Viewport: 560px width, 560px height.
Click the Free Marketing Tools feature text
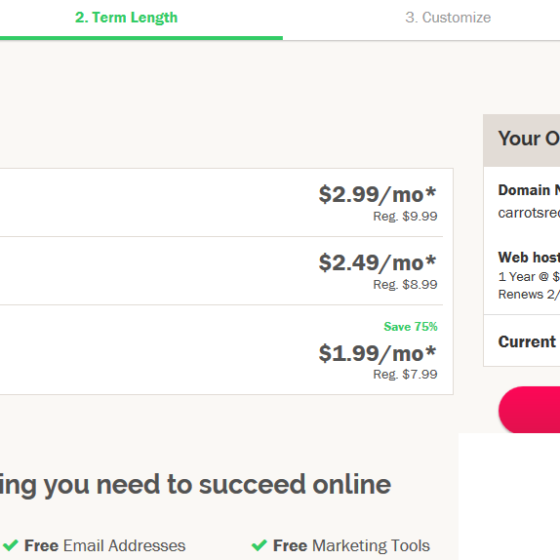point(351,546)
